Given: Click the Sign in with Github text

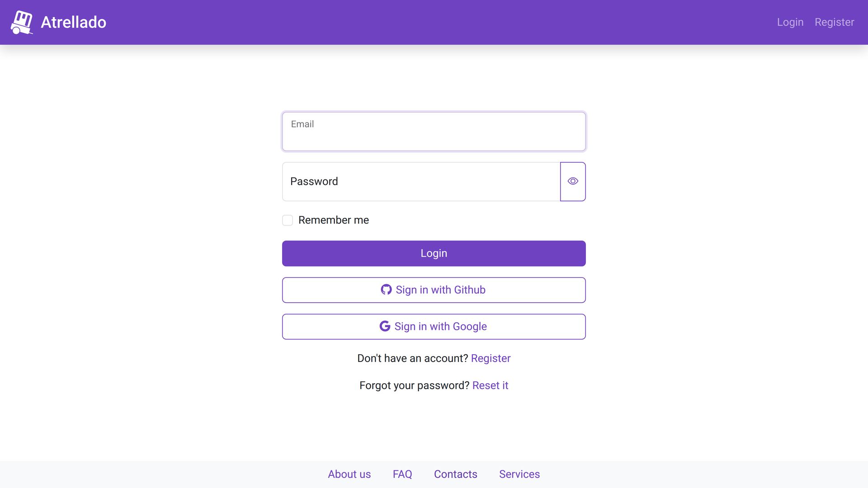Looking at the screenshot, I should [x=440, y=290].
